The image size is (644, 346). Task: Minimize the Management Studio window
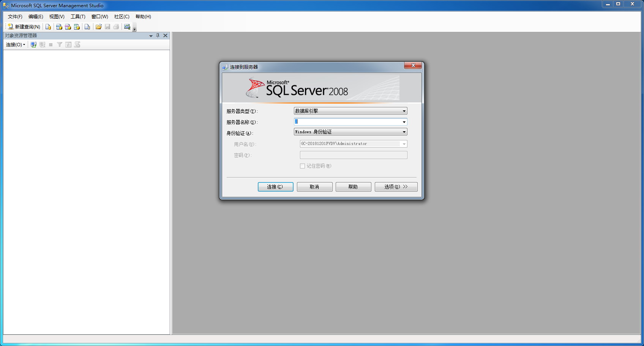point(608,4)
